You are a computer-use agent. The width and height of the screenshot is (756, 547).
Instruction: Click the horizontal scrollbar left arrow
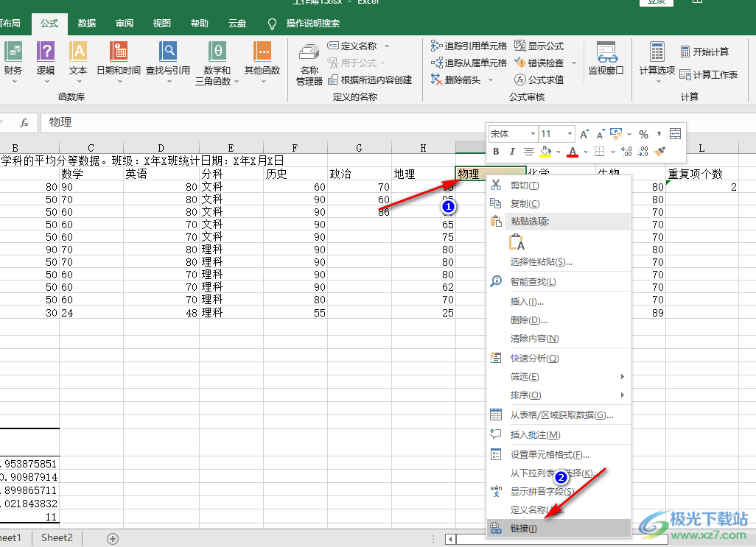(450, 539)
